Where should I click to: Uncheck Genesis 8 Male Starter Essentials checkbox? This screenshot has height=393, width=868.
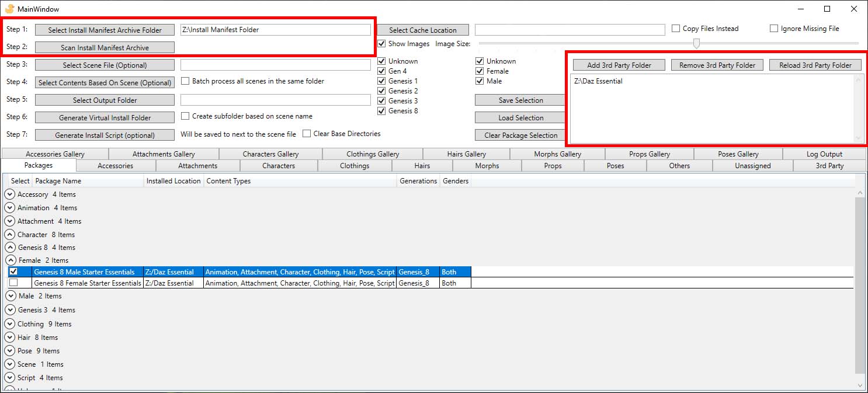(13, 272)
